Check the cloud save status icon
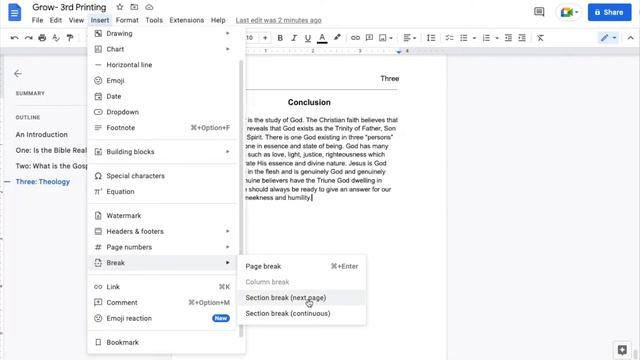Image resolution: width=640 pixels, height=360 pixels. click(x=149, y=7)
